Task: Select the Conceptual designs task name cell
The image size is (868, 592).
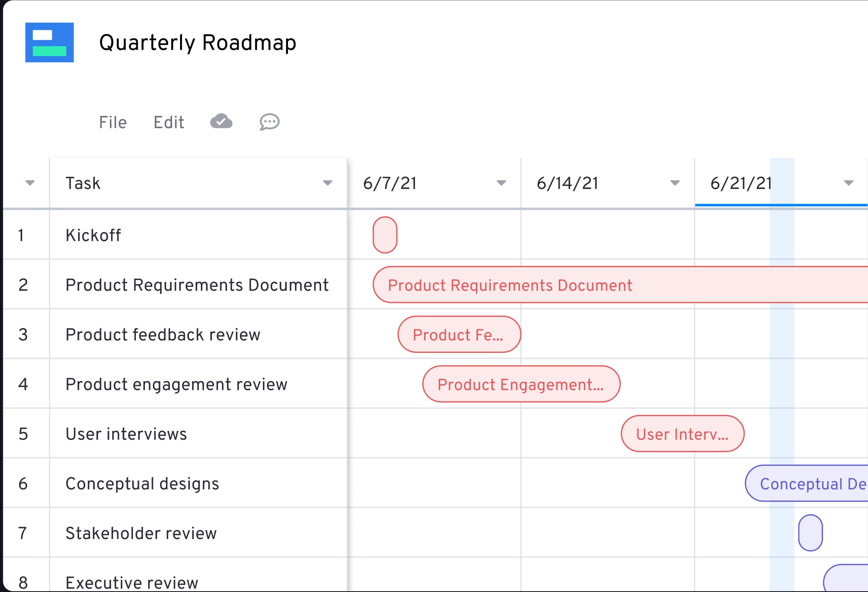Action: coord(142,484)
